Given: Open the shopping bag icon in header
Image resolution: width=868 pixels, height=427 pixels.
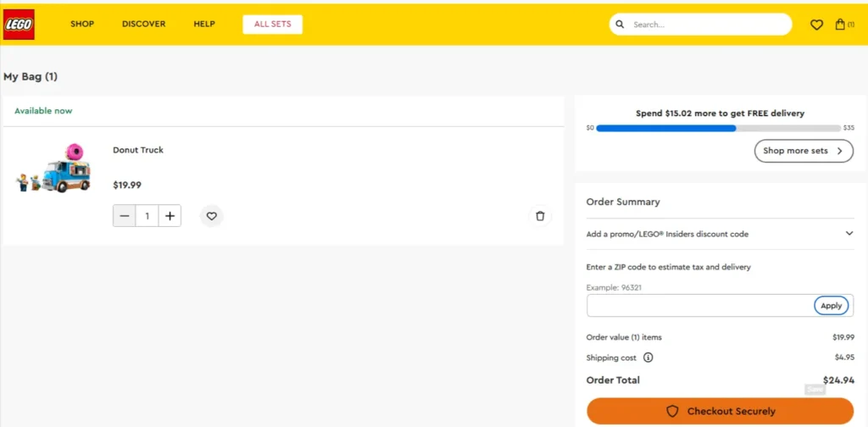Looking at the screenshot, I should point(840,25).
